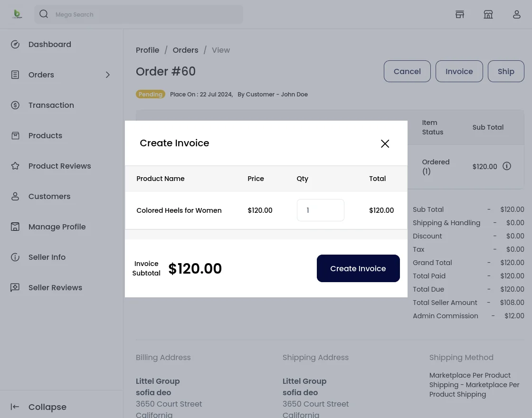The height and width of the screenshot is (418, 532).
Task: Click the Ship button
Action: [x=506, y=71]
